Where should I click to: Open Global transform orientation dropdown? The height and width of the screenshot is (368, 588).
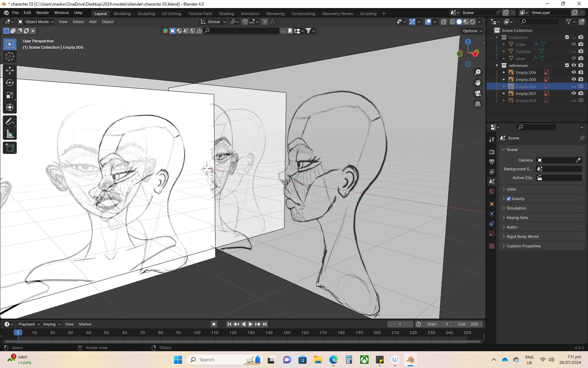coord(213,22)
